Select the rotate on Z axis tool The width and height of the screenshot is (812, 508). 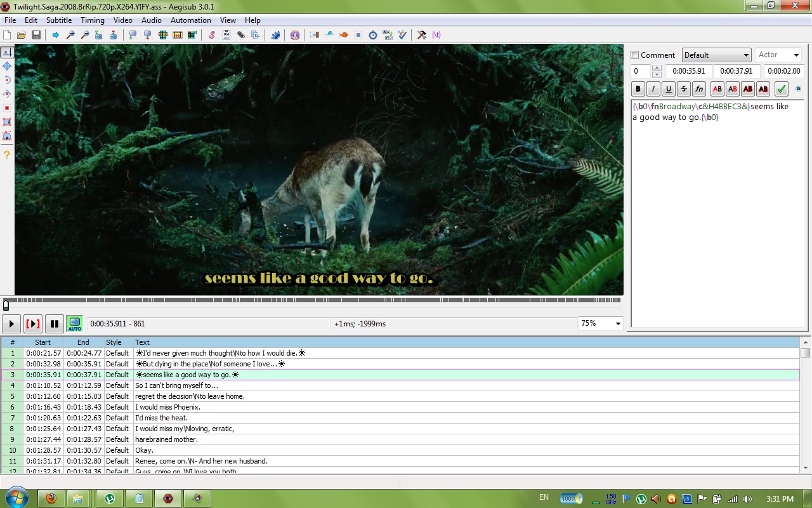click(7, 80)
